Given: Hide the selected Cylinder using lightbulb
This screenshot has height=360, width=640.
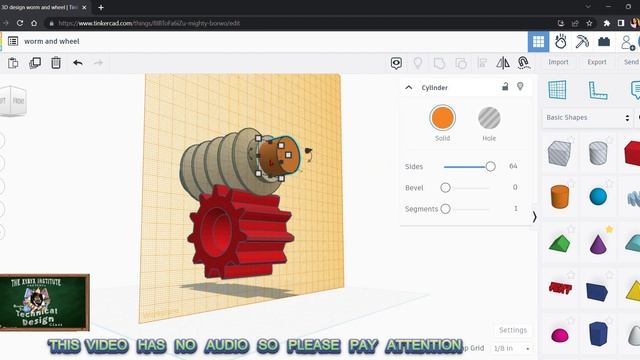Looking at the screenshot, I should point(520,87).
